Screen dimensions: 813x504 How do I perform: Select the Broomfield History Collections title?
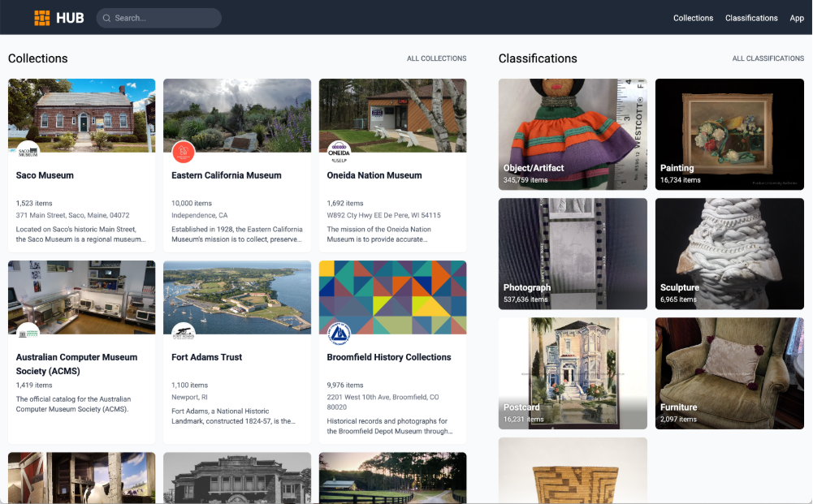[x=389, y=357]
